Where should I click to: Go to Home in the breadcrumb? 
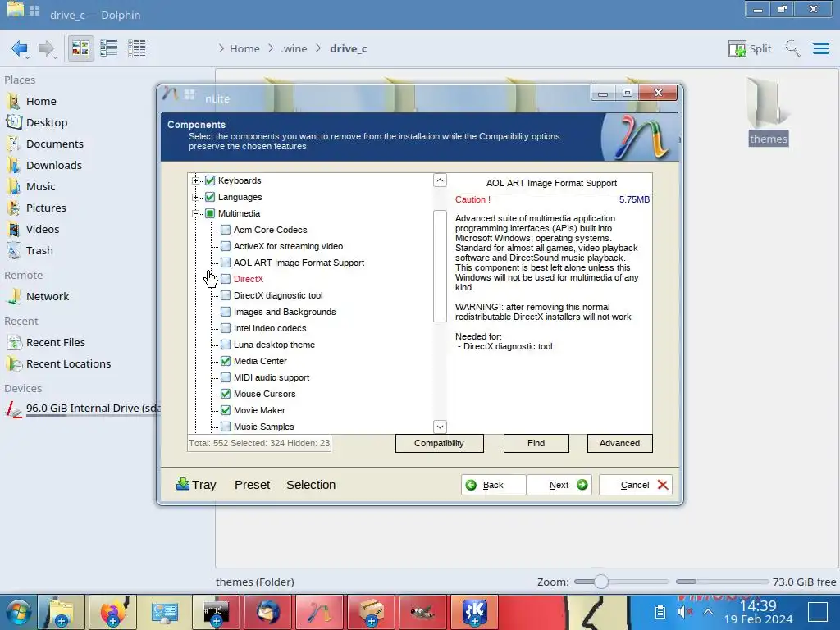(x=244, y=48)
